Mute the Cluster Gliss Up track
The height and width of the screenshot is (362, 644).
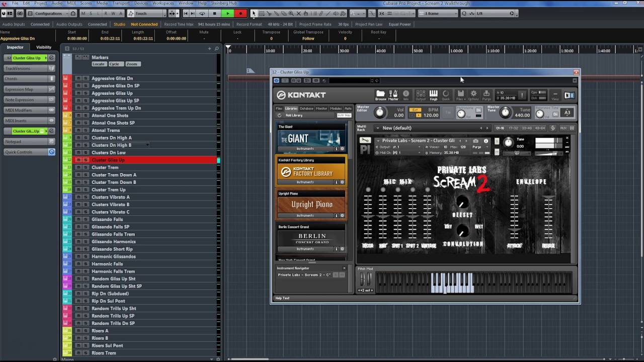click(78, 160)
